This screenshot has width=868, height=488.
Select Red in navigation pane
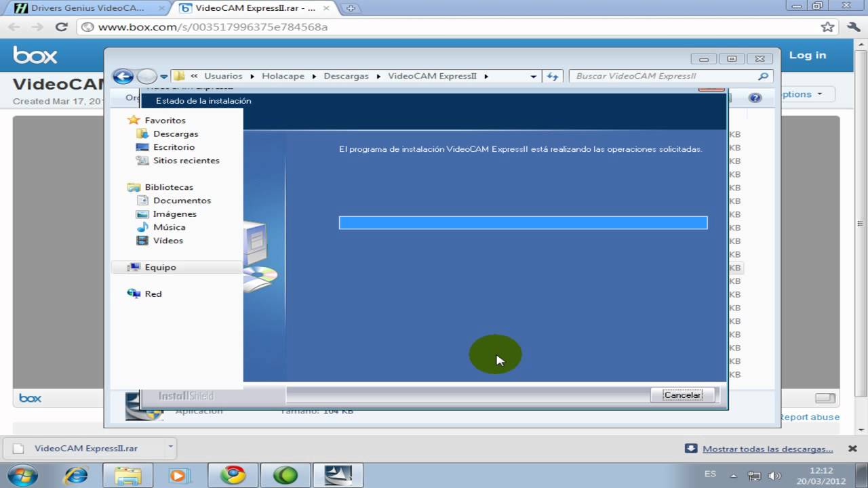click(x=153, y=293)
